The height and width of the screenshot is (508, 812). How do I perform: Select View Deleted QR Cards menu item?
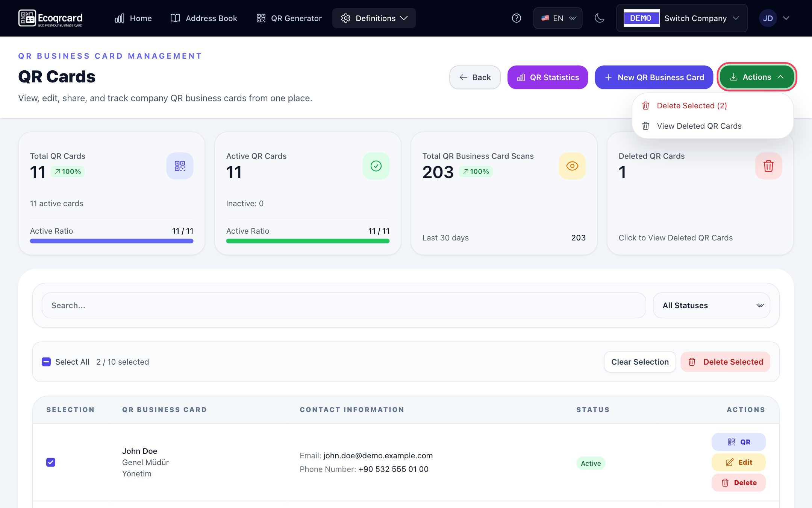click(x=713, y=126)
